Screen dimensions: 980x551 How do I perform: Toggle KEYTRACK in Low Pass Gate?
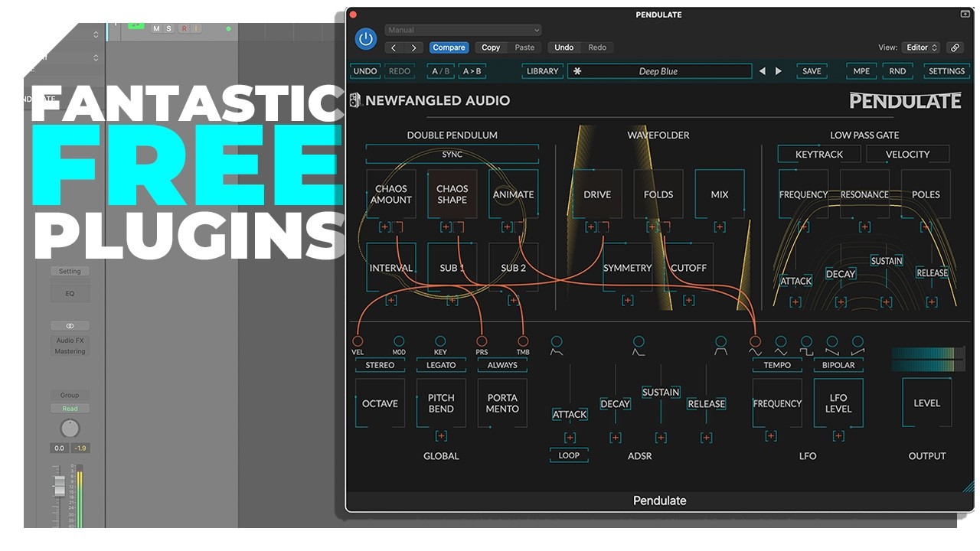[819, 154]
